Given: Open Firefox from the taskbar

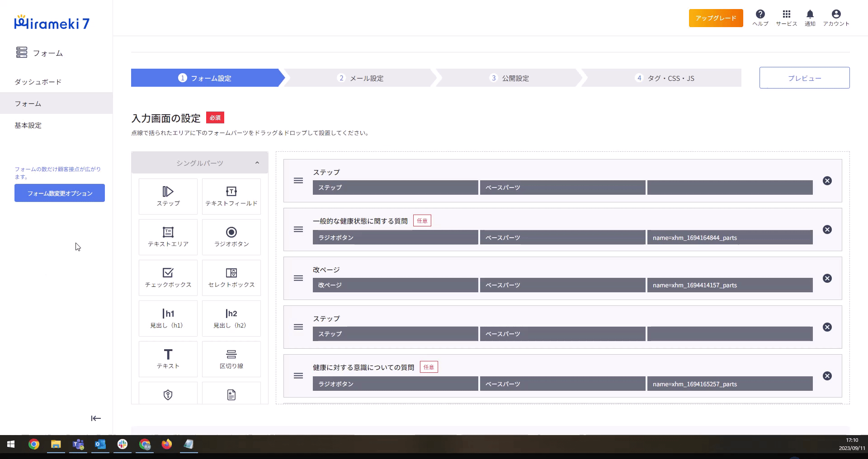Looking at the screenshot, I should [167, 445].
